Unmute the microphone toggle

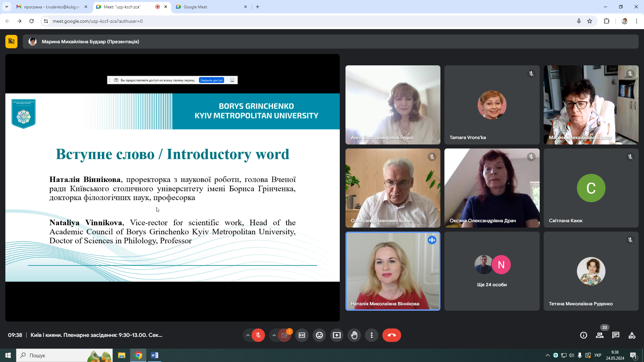pyautogui.click(x=258, y=335)
